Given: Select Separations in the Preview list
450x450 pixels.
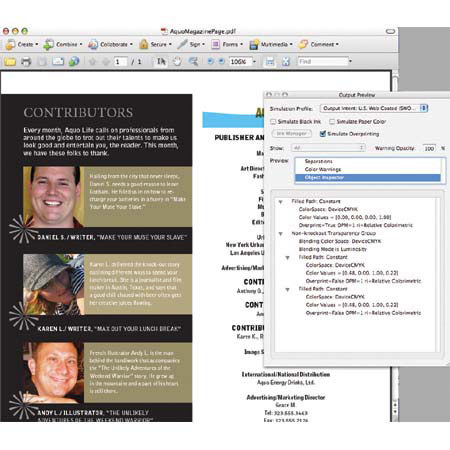Looking at the screenshot, I should pos(368,161).
